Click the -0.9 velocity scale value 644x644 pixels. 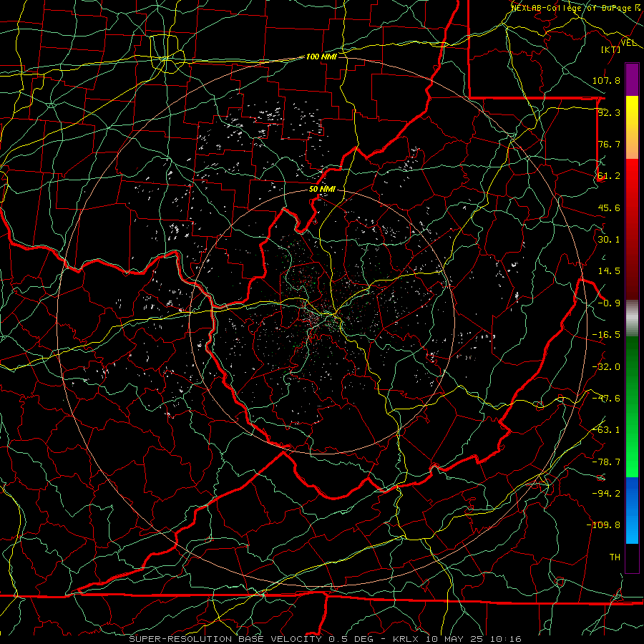pyautogui.click(x=609, y=303)
